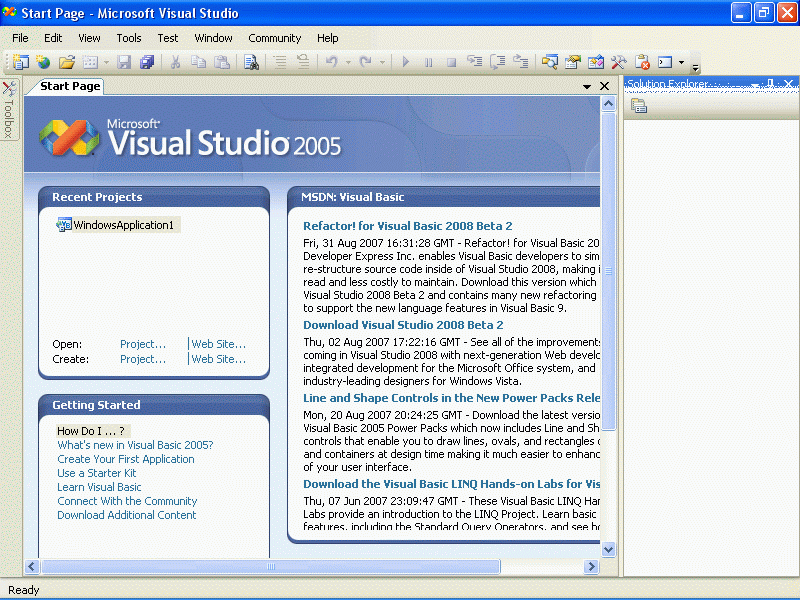Expand the auto-hidden Toolbox side tab
This screenshot has width=800, height=600.
click(9, 109)
